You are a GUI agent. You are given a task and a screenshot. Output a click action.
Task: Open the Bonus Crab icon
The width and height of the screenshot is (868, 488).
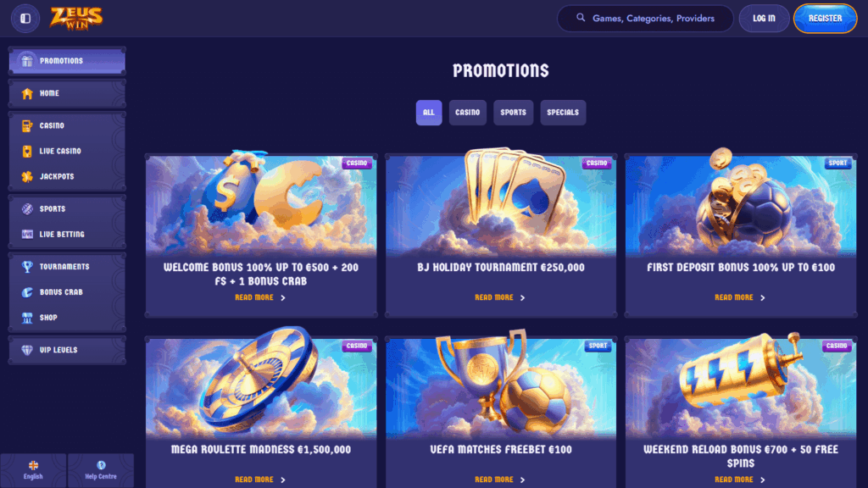(x=27, y=292)
